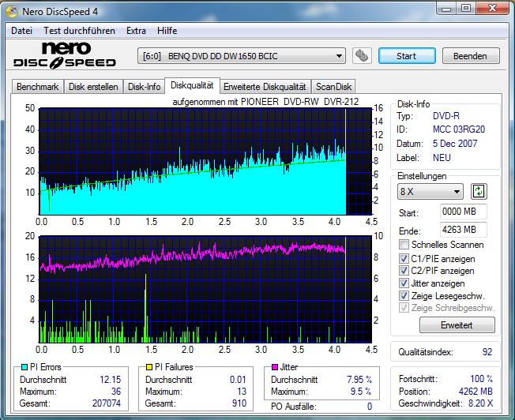Toggle the C1/PIE anzeigen checkbox

pyautogui.click(x=404, y=258)
